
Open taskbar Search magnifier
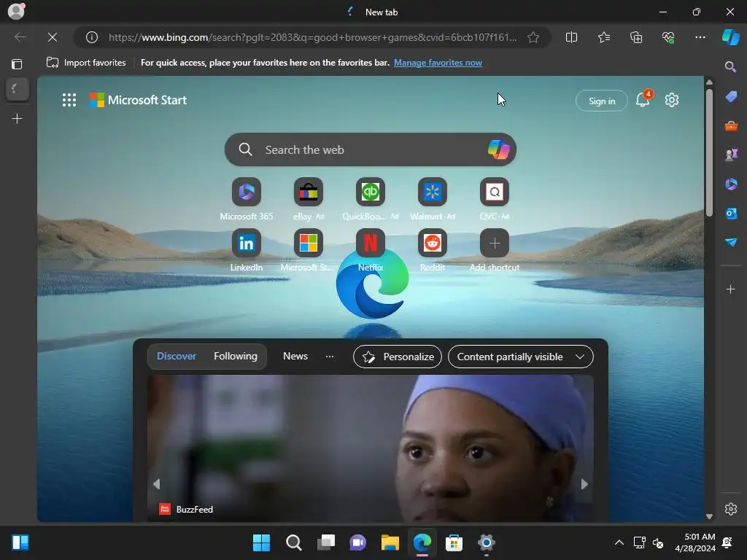(x=293, y=542)
